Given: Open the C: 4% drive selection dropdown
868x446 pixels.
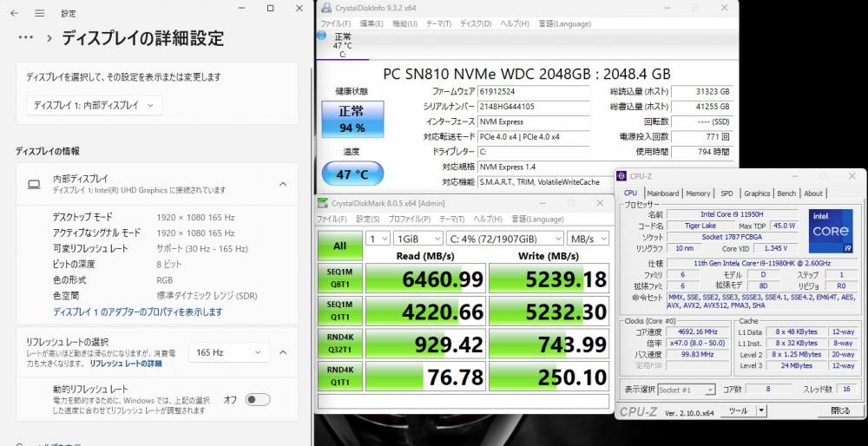Looking at the screenshot, I should pos(504,239).
